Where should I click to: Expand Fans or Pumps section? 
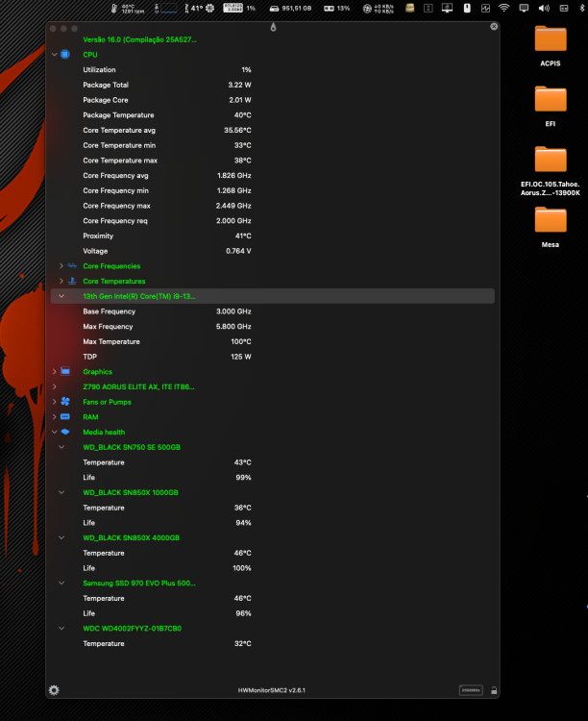click(x=54, y=402)
